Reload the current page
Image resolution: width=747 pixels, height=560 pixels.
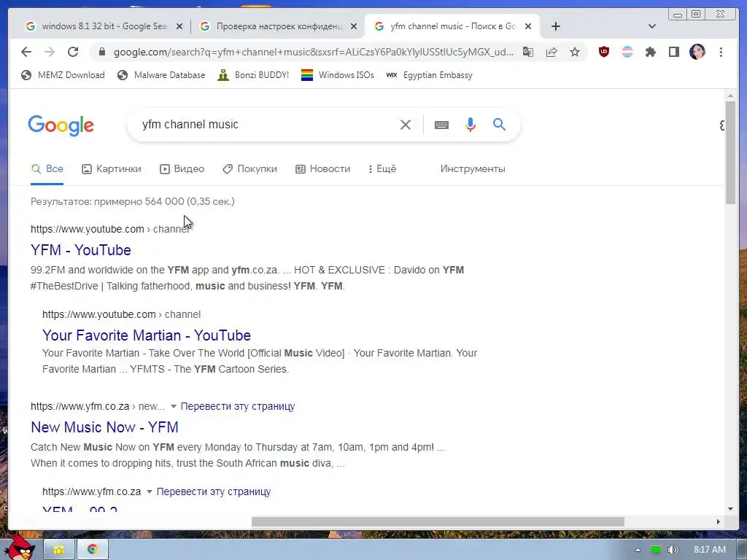click(73, 52)
